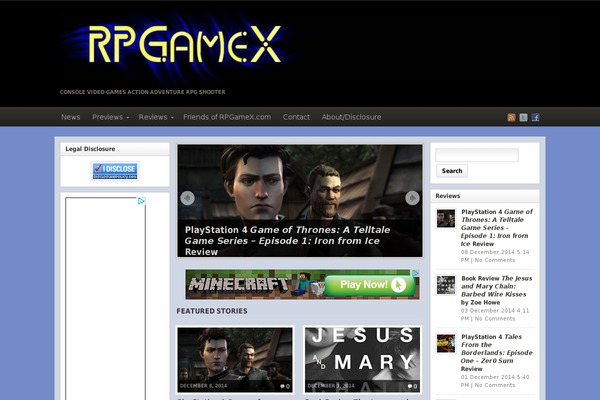Click the site tagline 'Console Video Games Action Adventure RPG Shooter'
This screenshot has height=400, width=600.
[x=142, y=92]
